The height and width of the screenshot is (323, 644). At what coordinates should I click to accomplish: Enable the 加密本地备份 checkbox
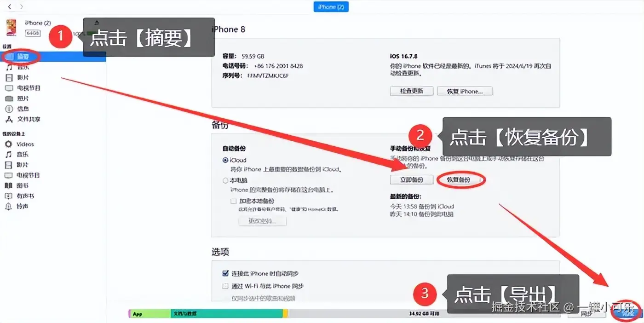(x=233, y=201)
